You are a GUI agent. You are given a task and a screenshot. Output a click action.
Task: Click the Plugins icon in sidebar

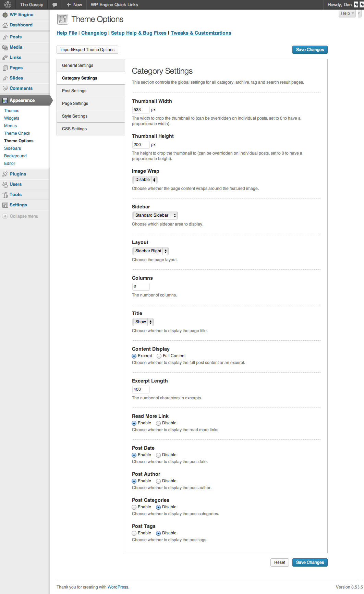pos(5,174)
